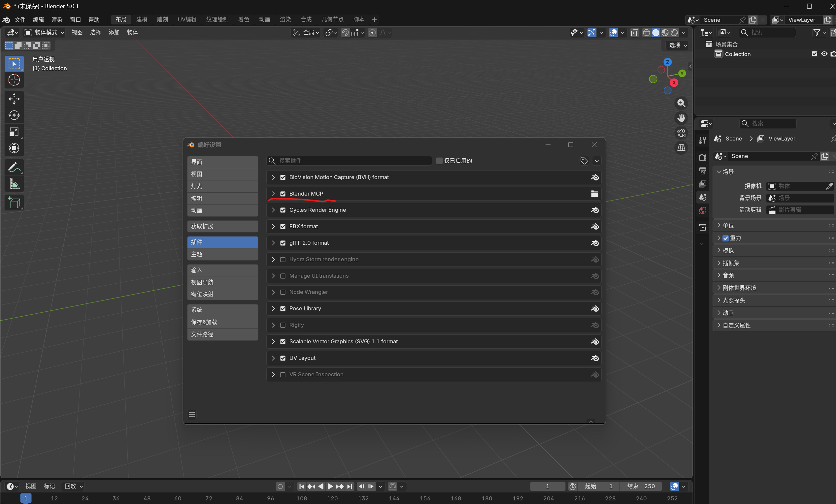Open the 文件路径 preferences section

point(222,334)
